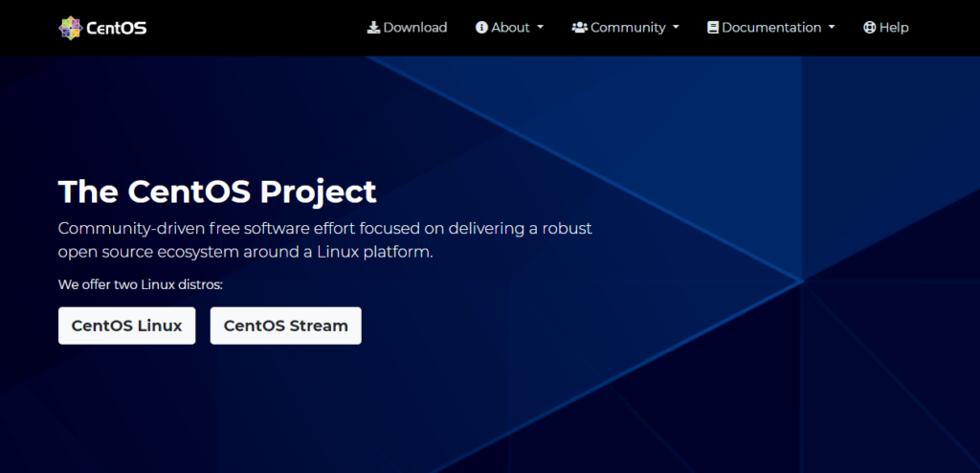The width and height of the screenshot is (980, 473).
Task: Click the "The CentOS Project" heading
Action: tap(217, 191)
